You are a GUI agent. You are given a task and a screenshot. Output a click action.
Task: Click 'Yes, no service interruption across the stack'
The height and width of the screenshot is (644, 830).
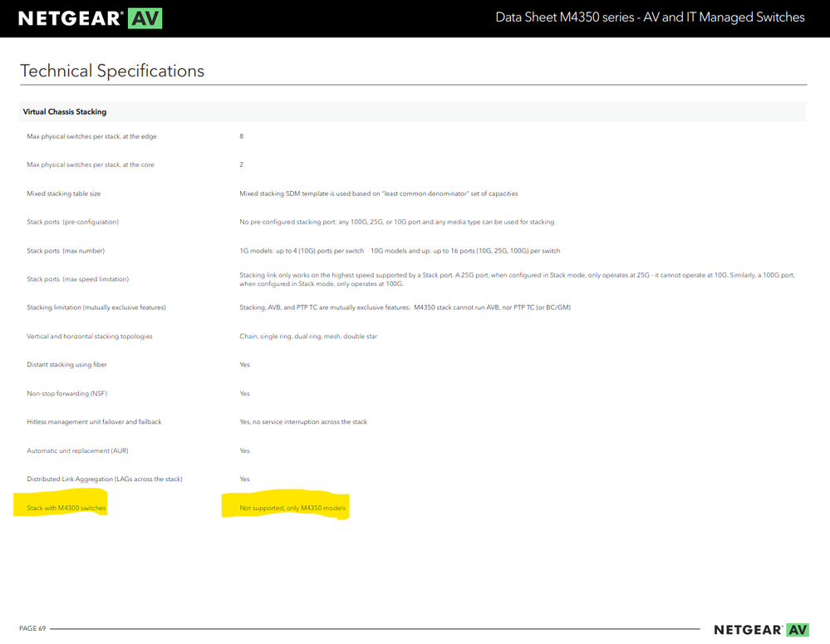pyautogui.click(x=302, y=421)
